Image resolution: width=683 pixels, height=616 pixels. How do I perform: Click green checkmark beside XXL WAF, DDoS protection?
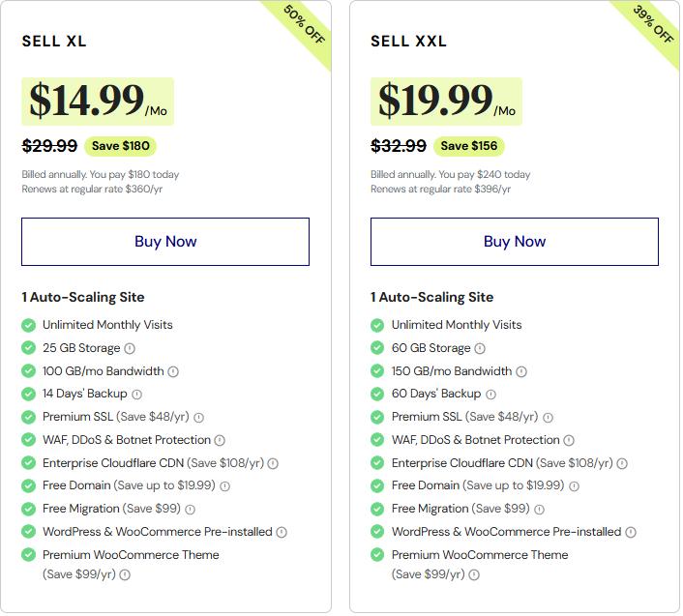coord(377,440)
